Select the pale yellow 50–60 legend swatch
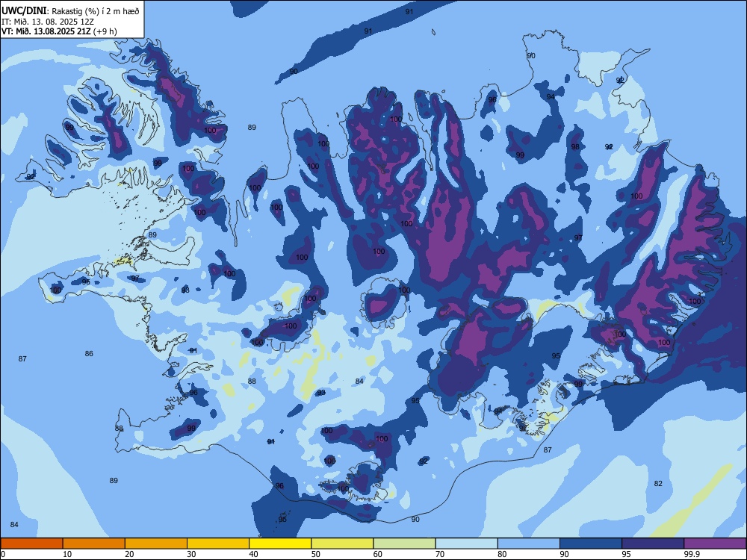 pyautogui.click(x=343, y=544)
